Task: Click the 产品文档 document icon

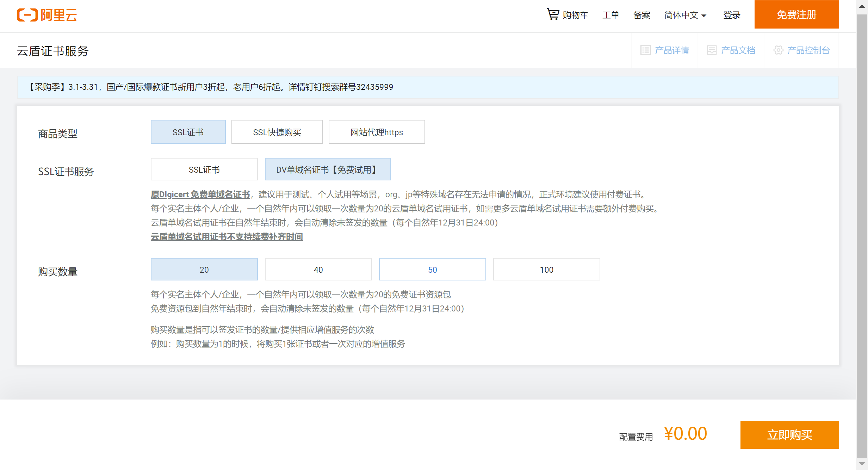Action: coord(712,50)
